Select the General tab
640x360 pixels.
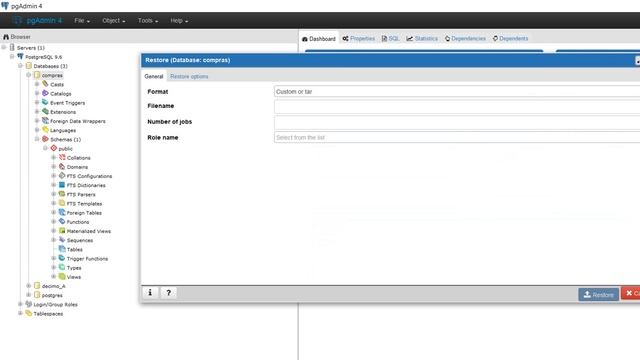click(x=153, y=76)
